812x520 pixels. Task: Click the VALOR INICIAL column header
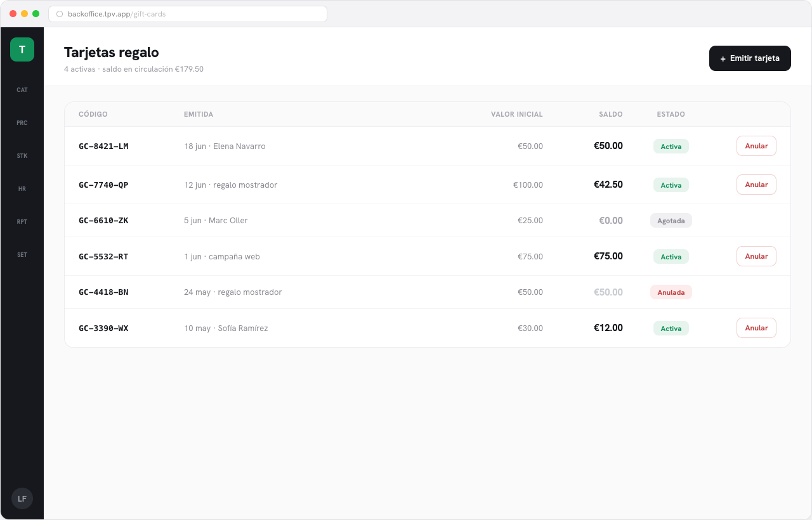click(x=517, y=115)
